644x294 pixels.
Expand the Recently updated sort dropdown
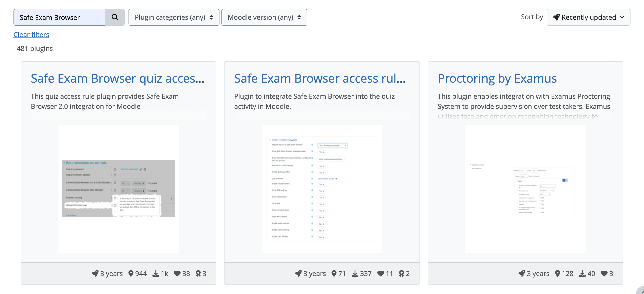[x=588, y=17]
